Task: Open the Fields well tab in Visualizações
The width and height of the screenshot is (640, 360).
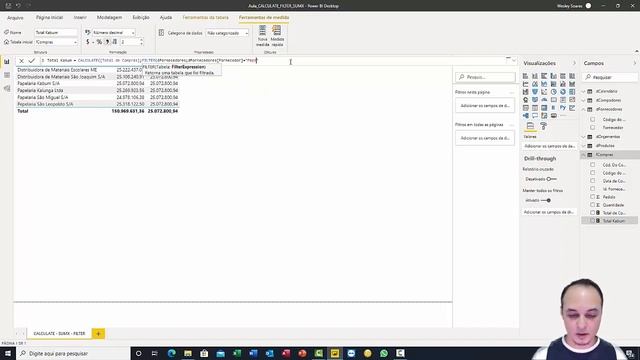Action: (x=530, y=126)
